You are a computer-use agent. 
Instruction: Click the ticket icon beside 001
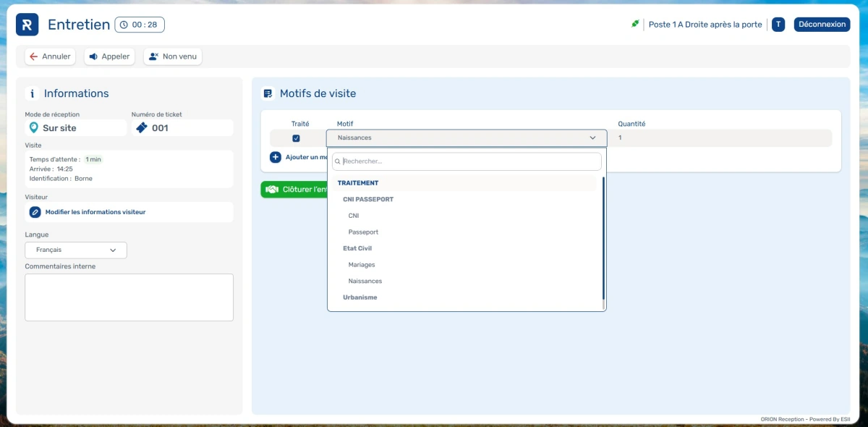pyautogui.click(x=142, y=128)
